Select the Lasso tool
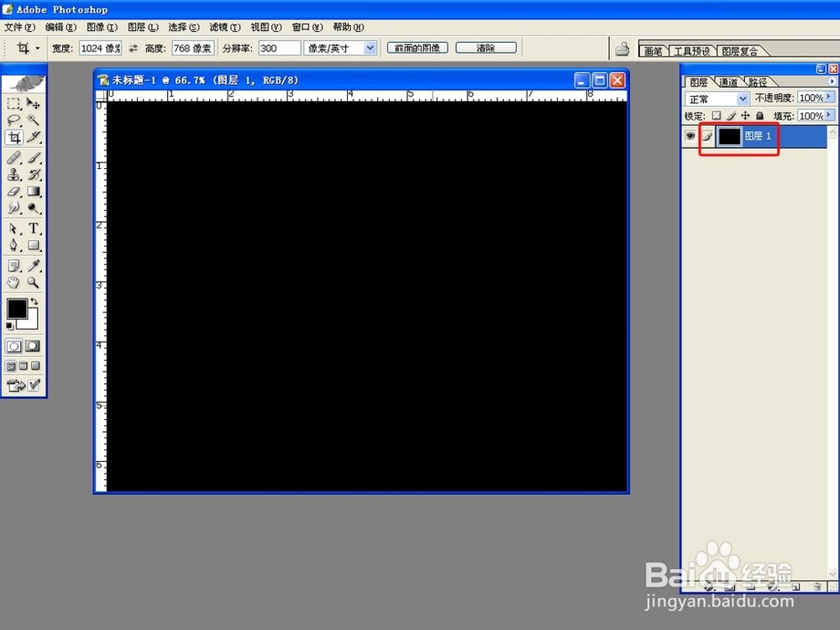840x630 pixels. point(14,120)
